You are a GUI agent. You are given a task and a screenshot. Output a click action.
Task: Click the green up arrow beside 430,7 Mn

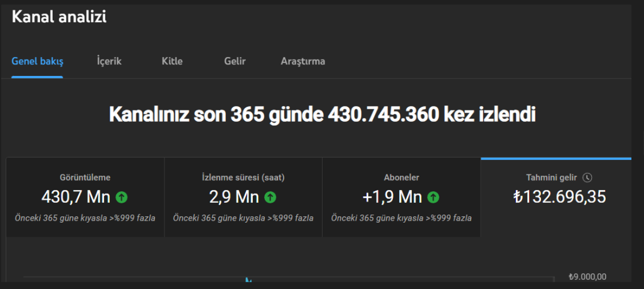click(x=122, y=198)
